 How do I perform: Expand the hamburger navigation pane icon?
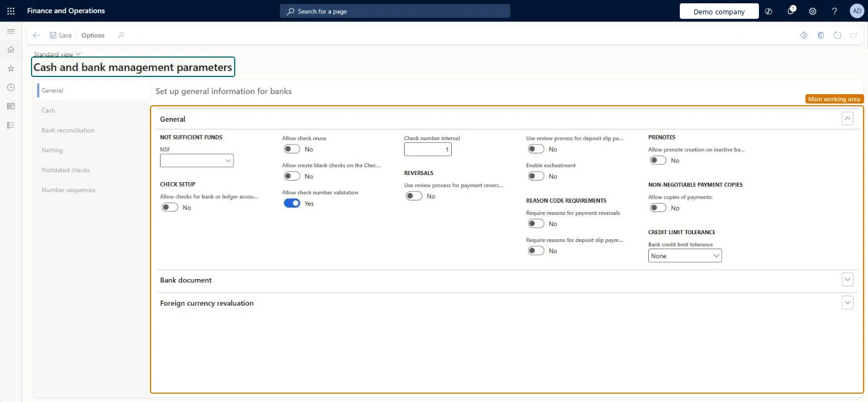tap(11, 32)
